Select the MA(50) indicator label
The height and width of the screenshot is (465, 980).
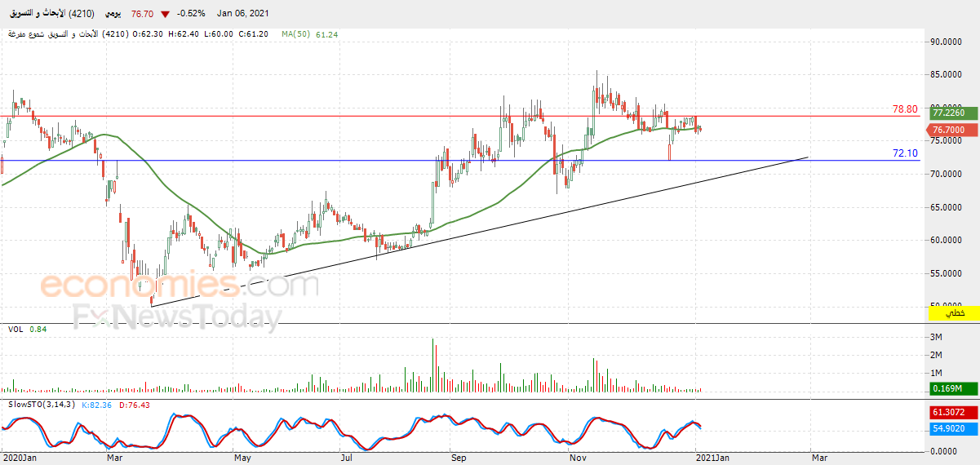295,34
